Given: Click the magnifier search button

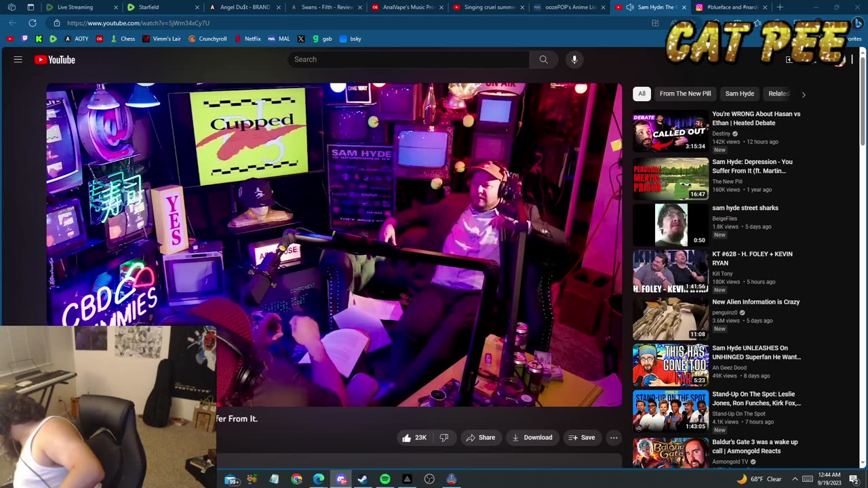Looking at the screenshot, I should [543, 60].
